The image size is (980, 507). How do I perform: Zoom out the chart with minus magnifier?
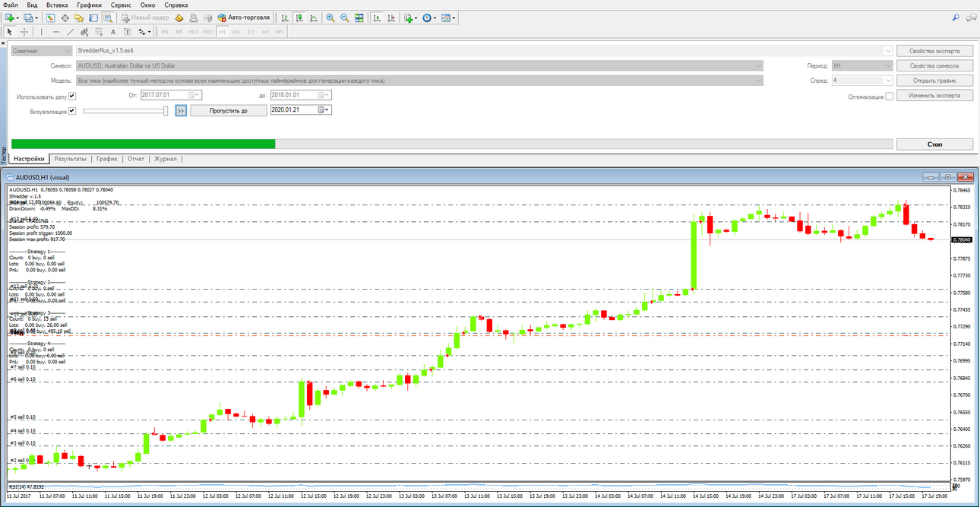pos(345,17)
